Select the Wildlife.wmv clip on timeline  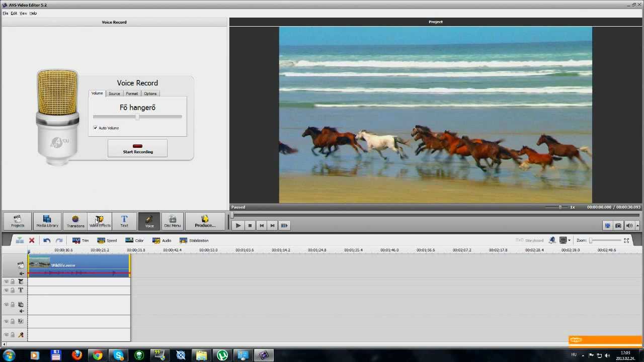pos(79,265)
